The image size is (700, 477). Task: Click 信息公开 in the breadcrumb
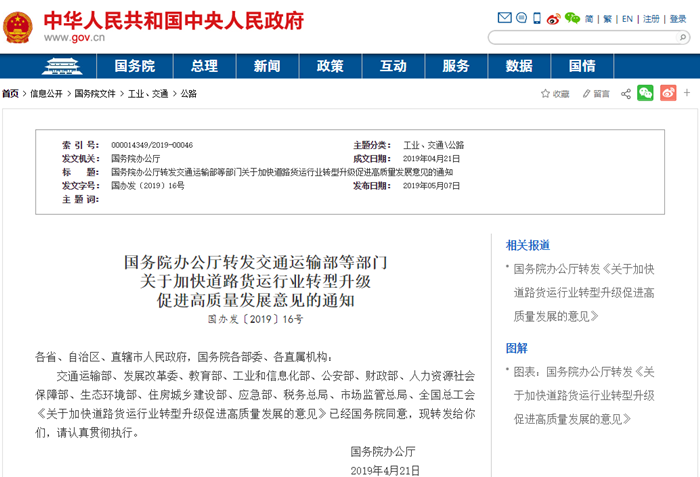[46, 93]
